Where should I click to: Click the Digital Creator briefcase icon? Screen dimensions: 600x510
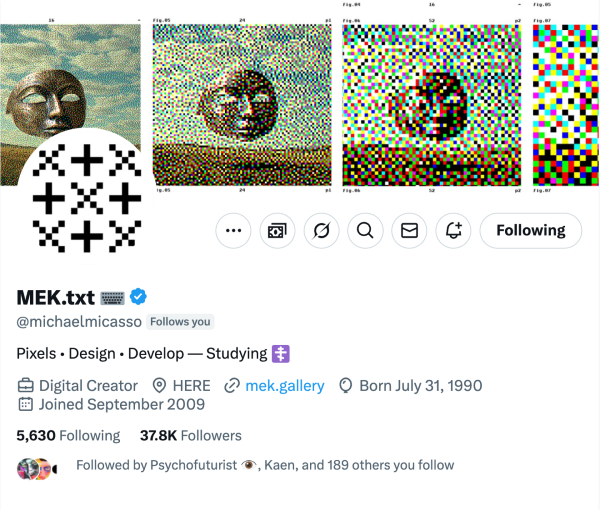click(x=26, y=385)
